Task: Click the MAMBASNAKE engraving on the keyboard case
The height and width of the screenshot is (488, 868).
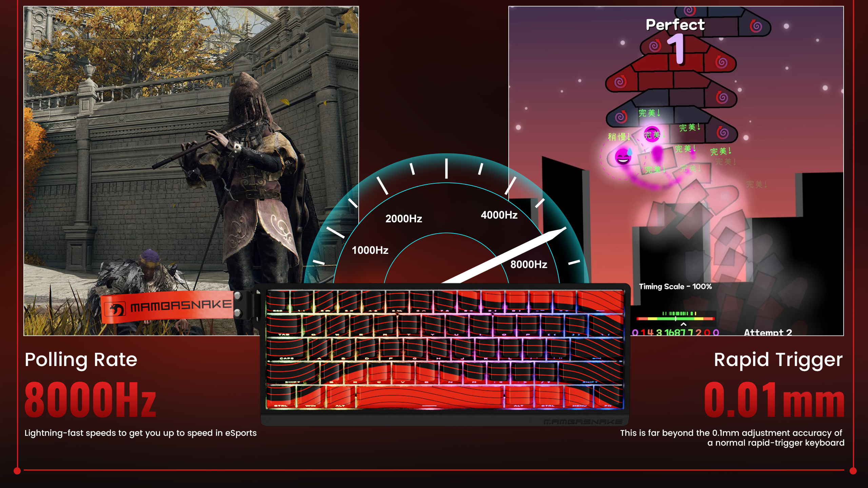Action: 583,422
